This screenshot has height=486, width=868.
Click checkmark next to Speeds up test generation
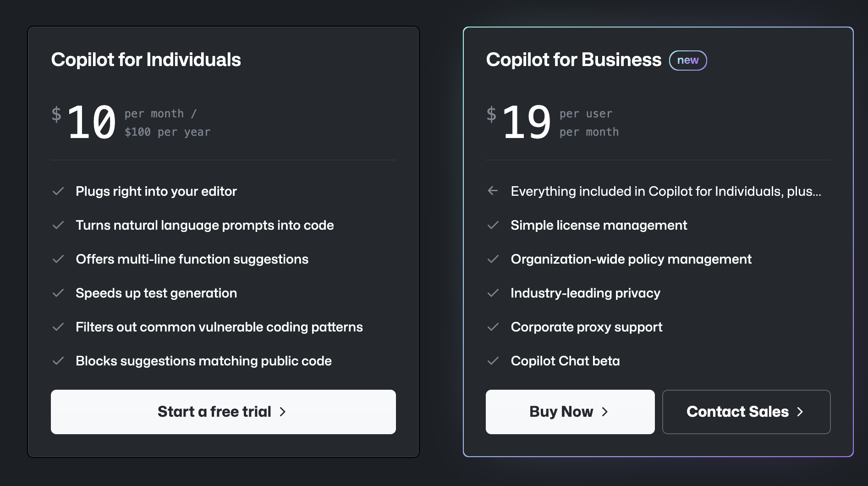pos(58,293)
